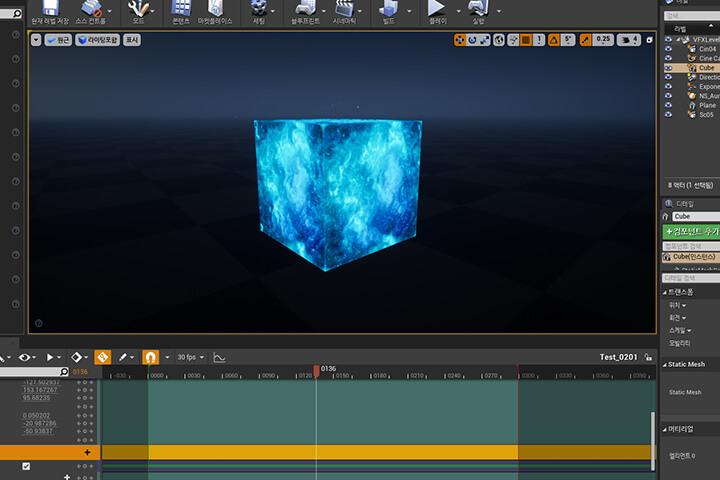Toggle Sequencer auto-key button
The height and width of the screenshot is (480, 720).
tap(103, 357)
